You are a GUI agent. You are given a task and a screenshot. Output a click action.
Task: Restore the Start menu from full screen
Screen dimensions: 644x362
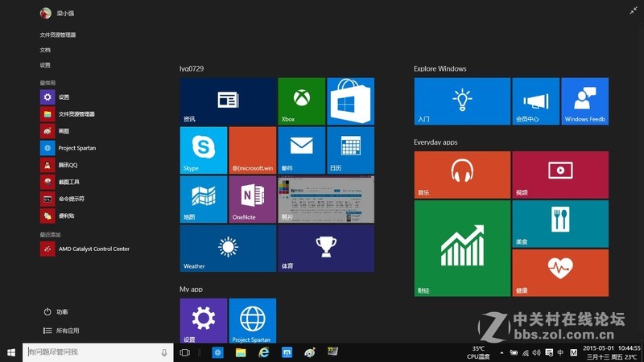click(x=634, y=11)
